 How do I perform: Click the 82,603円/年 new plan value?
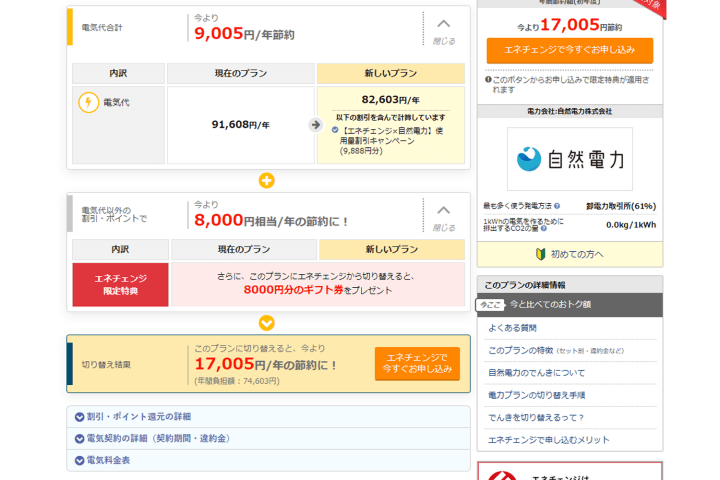click(x=391, y=100)
